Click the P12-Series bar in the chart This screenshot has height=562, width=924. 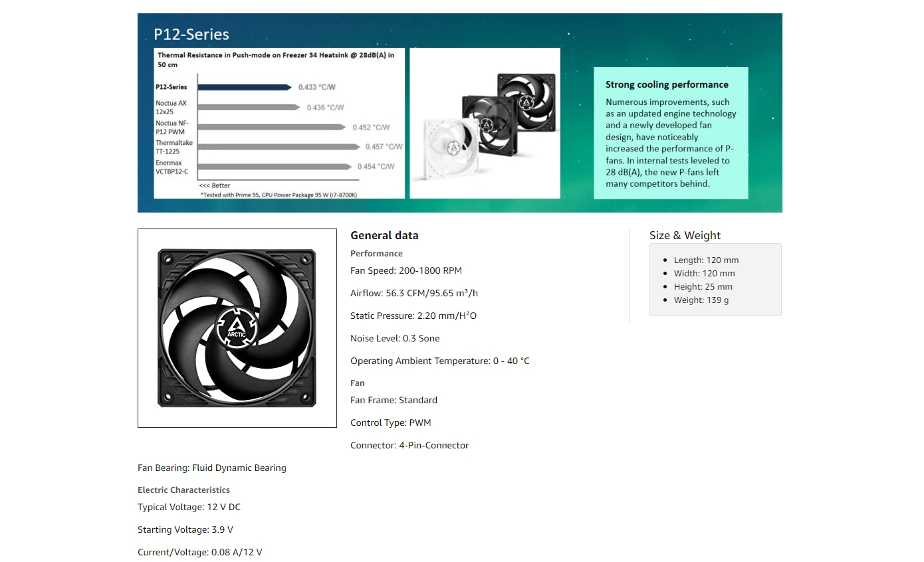(245, 87)
